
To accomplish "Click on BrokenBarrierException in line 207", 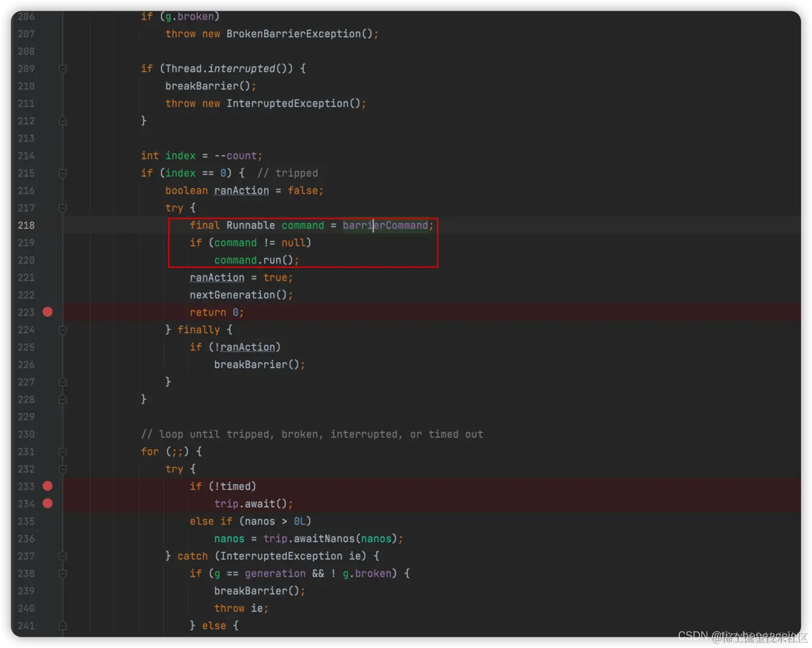I will [293, 34].
